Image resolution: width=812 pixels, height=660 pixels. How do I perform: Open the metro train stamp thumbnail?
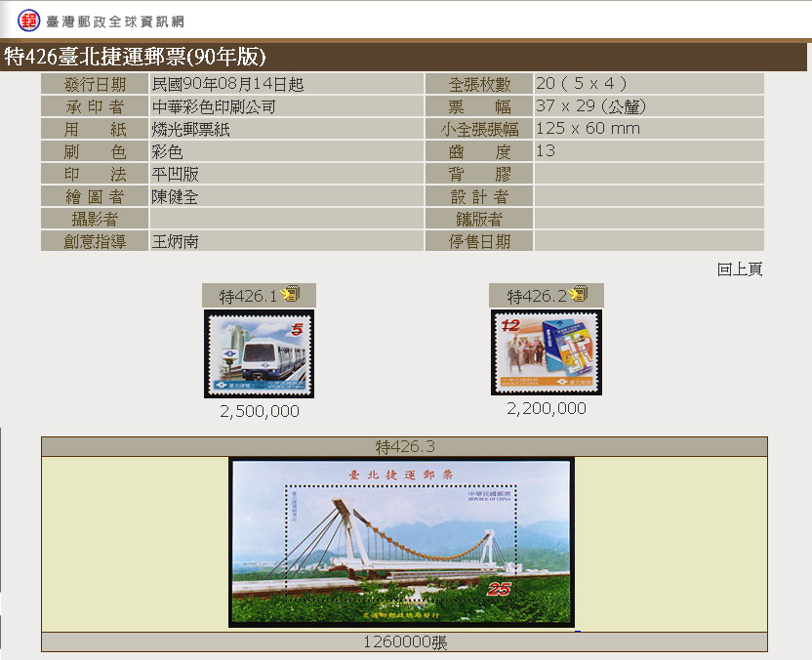click(259, 353)
